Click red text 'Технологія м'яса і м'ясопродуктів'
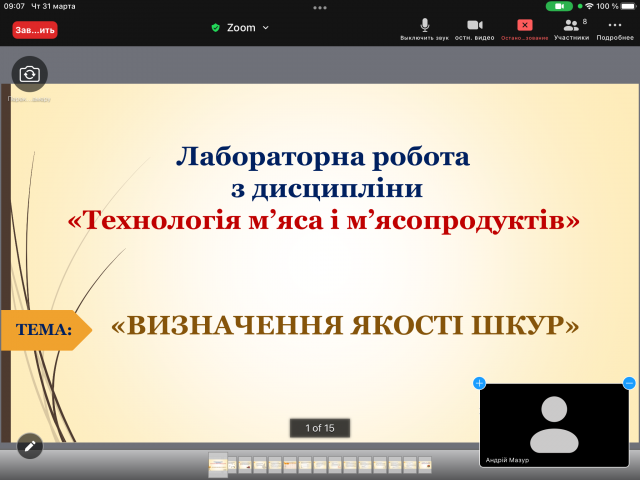 tap(323, 221)
